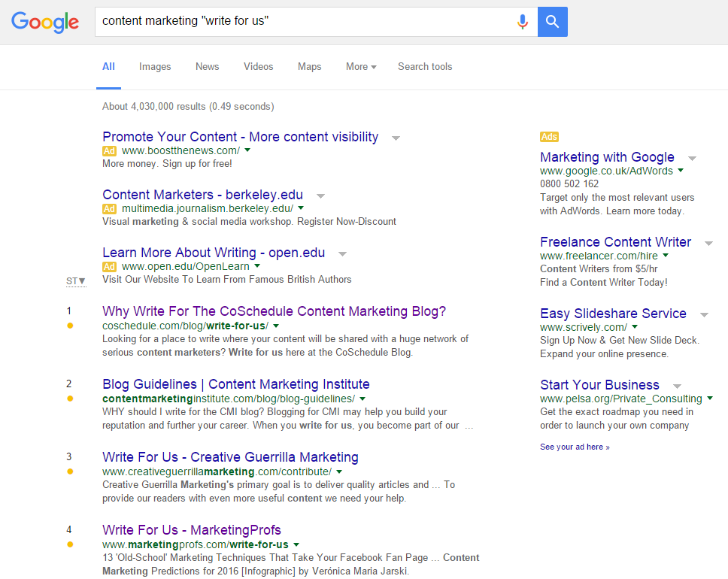This screenshot has height=579, width=728.
Task: Switch to the News tab
Action: (x=207, y=67)
